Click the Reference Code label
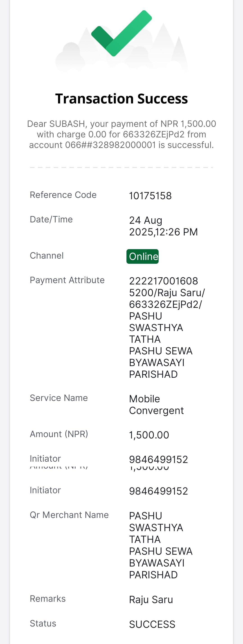Viewport: 243px width, 644px height. 63,195
